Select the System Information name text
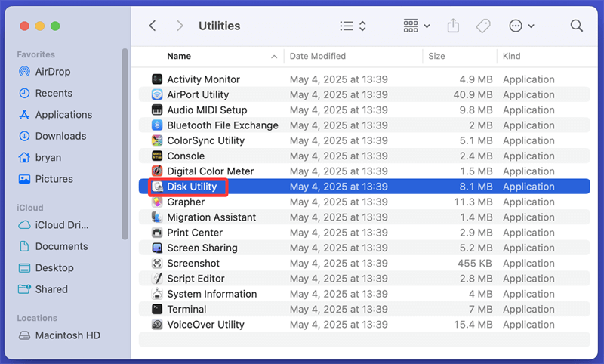This screenshot has height=364, width=604. 212,294
